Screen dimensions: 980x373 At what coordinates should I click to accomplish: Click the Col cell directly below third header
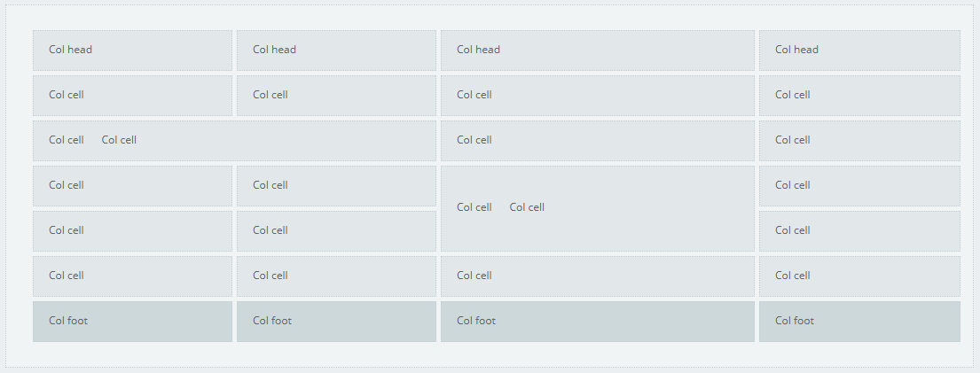(x=597, y=96)
